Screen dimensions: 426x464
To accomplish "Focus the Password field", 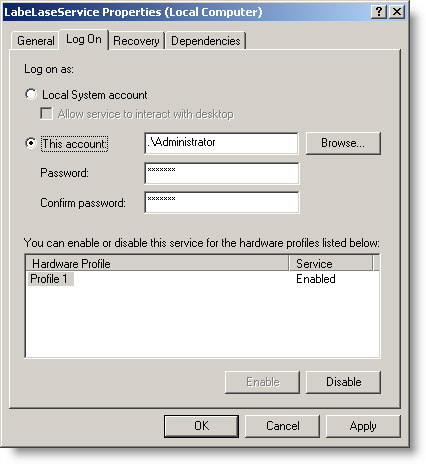I will click(x=222, y=173).
